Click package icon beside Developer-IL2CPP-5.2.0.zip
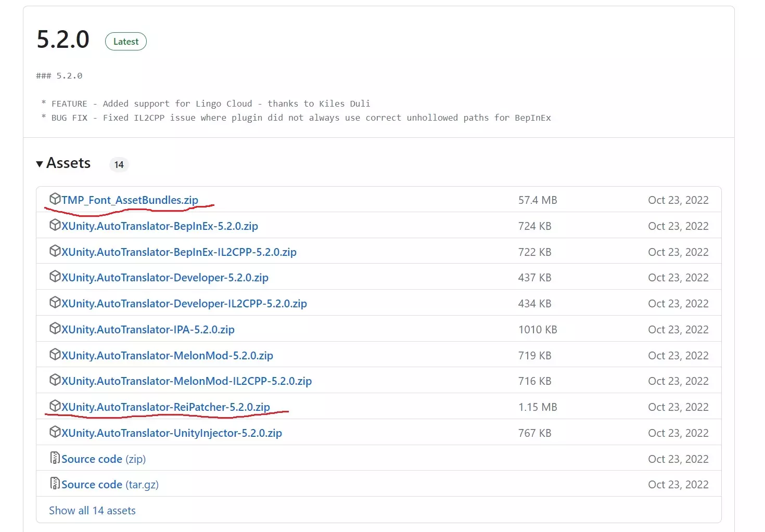 (55, 302)
